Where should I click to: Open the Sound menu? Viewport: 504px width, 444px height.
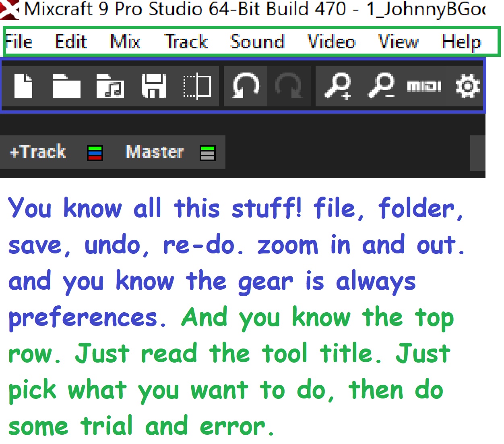pyautogui.click(x=257, y=41)
